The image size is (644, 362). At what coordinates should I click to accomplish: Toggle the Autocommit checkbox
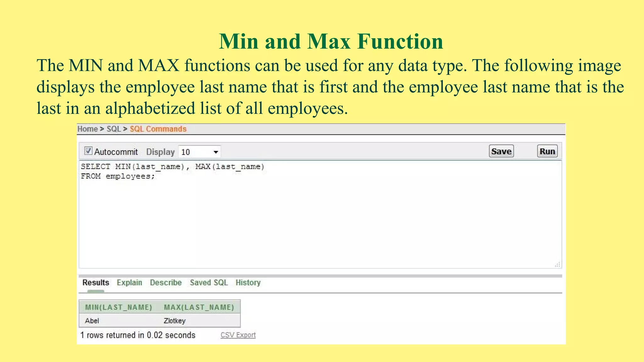pos(88,151)
